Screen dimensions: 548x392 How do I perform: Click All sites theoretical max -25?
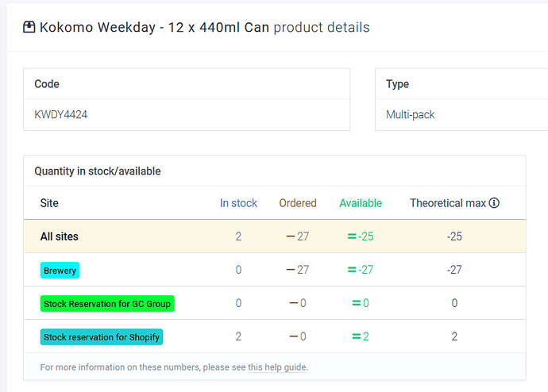pyautogui.click(x=454, y=236)
